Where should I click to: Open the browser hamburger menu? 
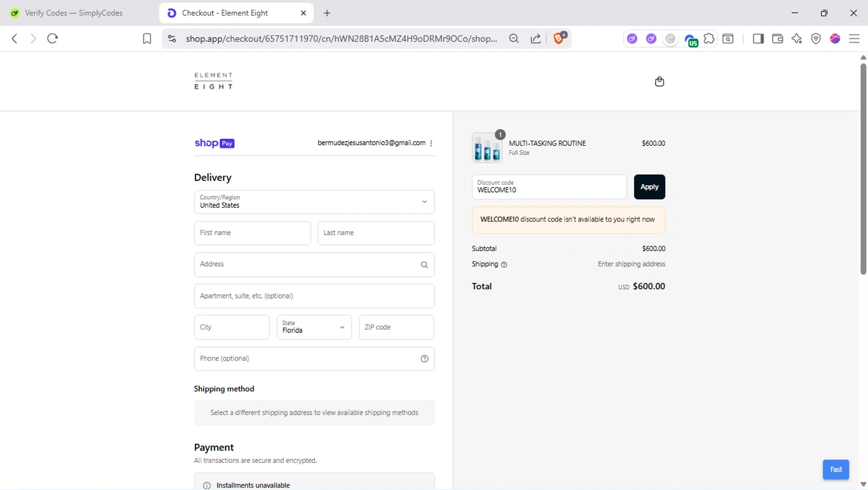point(854,39)
